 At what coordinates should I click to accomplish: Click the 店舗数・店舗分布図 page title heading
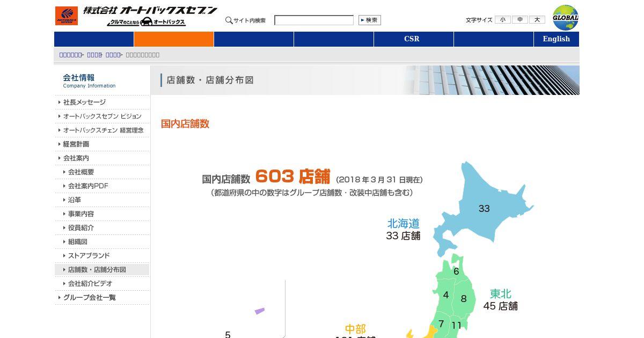click(210, 80)
